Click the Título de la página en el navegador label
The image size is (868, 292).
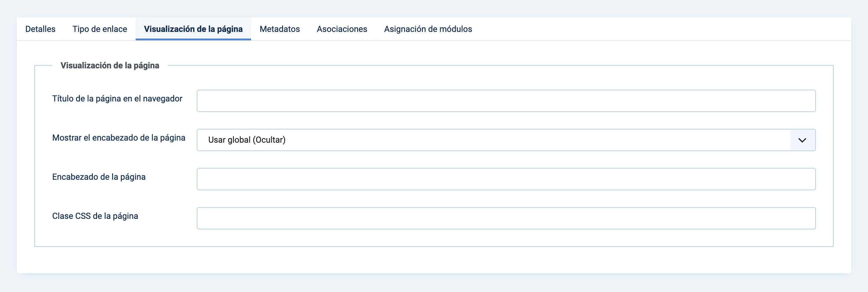(117, 98)
